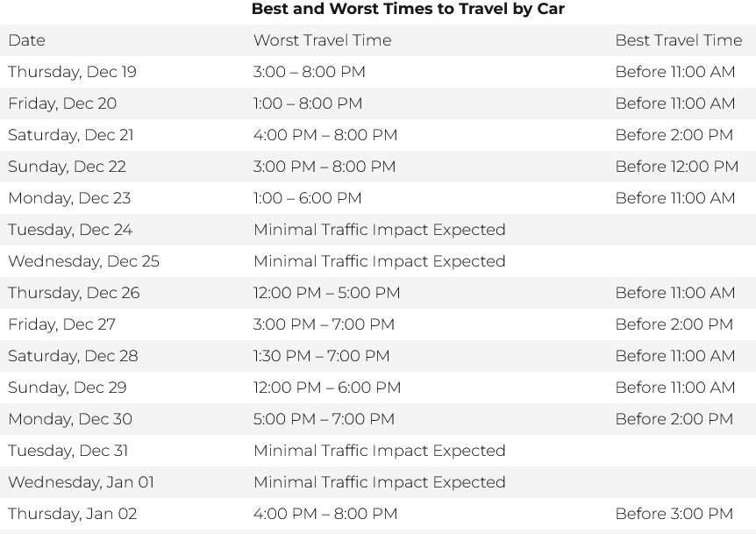Screen dimensions: 756x534
Task: Select the 'Wednesday, Dec 25' date cell
Action: [x=83, y=261]
